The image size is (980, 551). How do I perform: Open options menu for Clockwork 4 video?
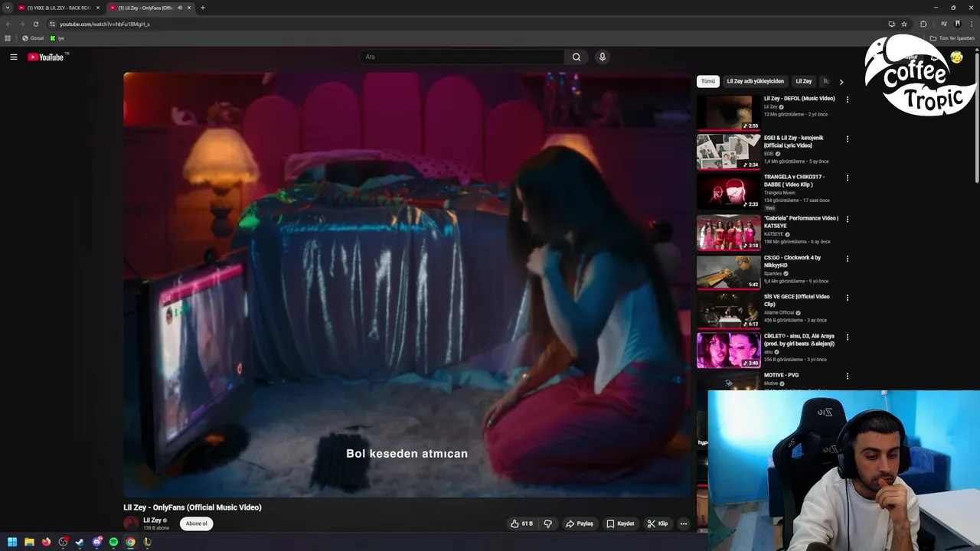(847, 259)
